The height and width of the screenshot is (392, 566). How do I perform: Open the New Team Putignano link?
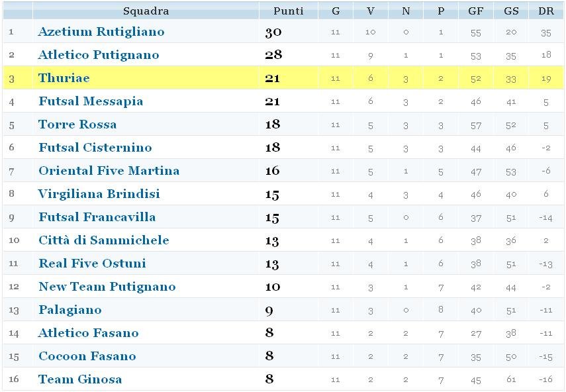tap(107, 287)
